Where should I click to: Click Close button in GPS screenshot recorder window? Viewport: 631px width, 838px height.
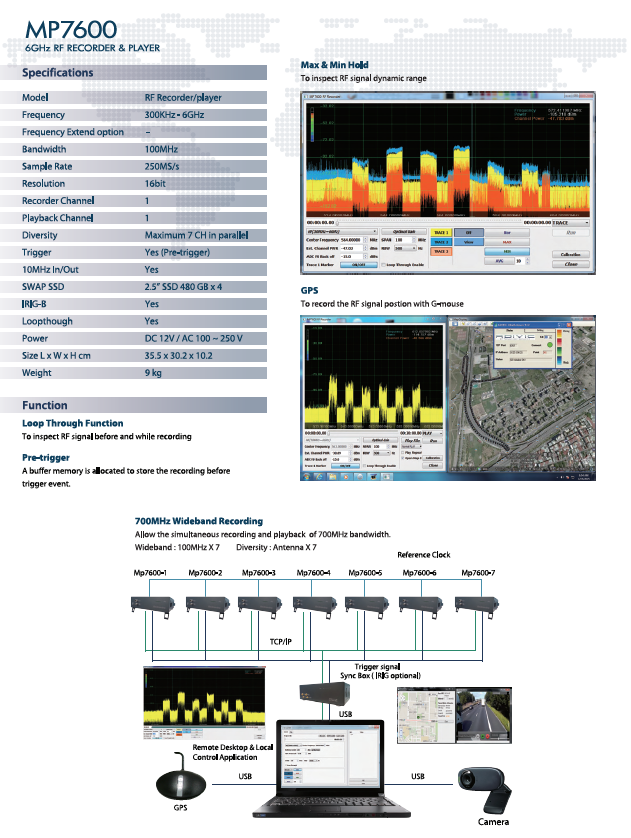coord(433,465)
